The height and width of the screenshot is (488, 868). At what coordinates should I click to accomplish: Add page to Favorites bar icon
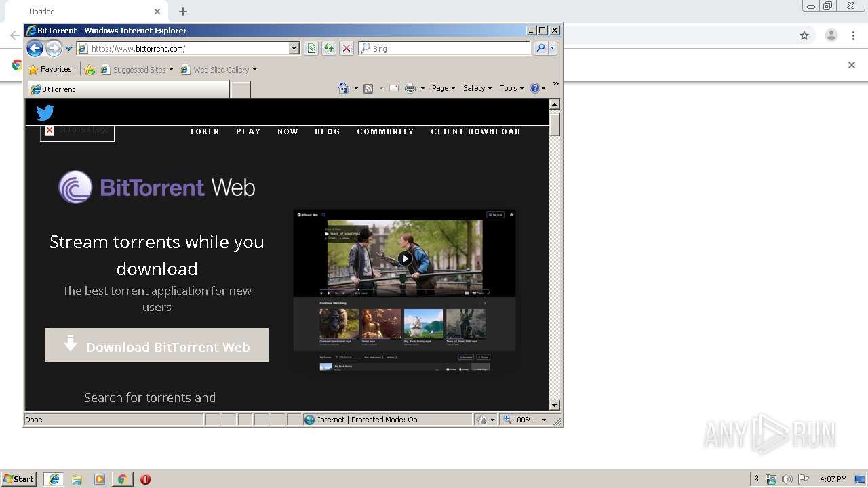pyautogui.click(x=90, y=69)
